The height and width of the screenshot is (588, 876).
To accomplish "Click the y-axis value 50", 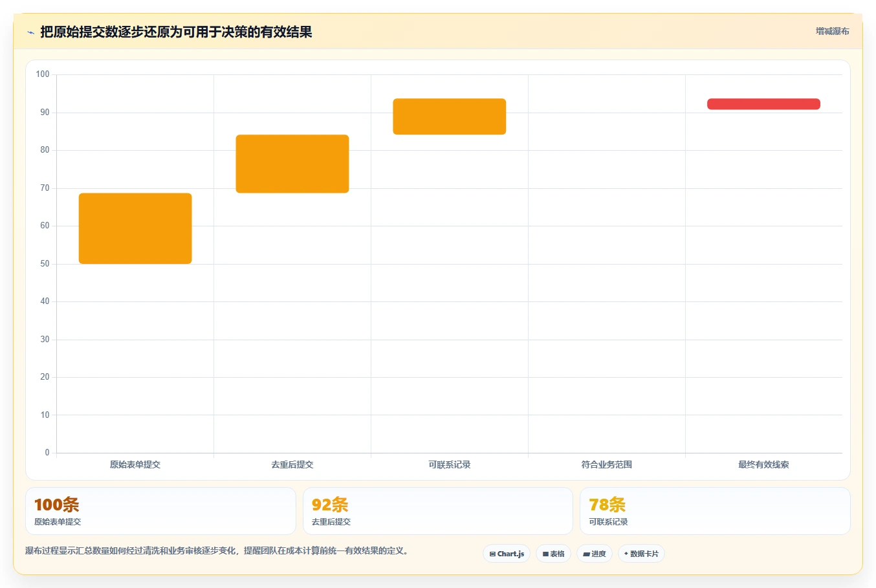I will point(45,264).
